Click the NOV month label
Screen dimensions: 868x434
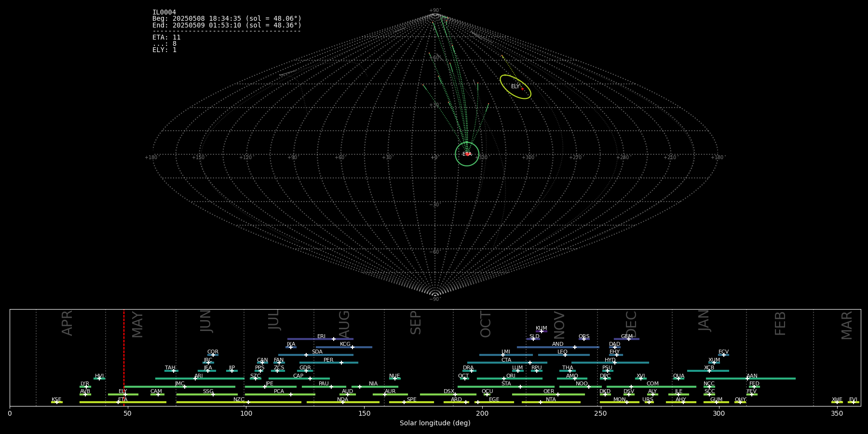559,324
